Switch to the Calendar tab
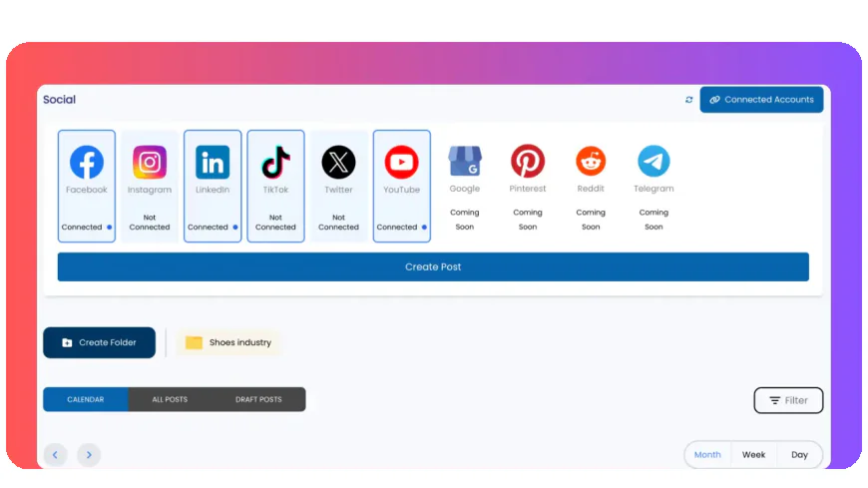This screenshot has width=868, height=488. [x=86, y=399]
